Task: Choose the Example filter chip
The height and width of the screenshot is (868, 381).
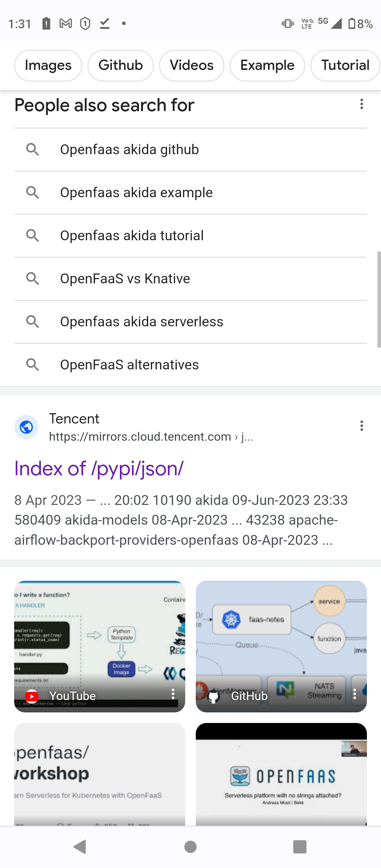Action: pyautogui.click(x=267, y=66)
